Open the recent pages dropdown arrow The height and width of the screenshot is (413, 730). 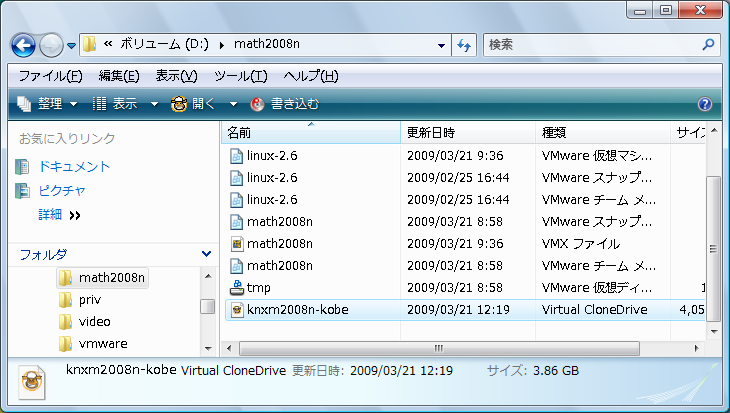[71, 46]
